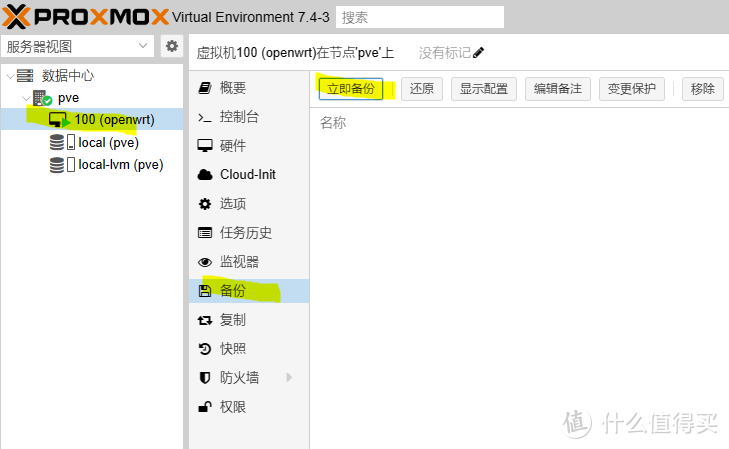Sort by the 名称 column header

(x=333, y=123)
